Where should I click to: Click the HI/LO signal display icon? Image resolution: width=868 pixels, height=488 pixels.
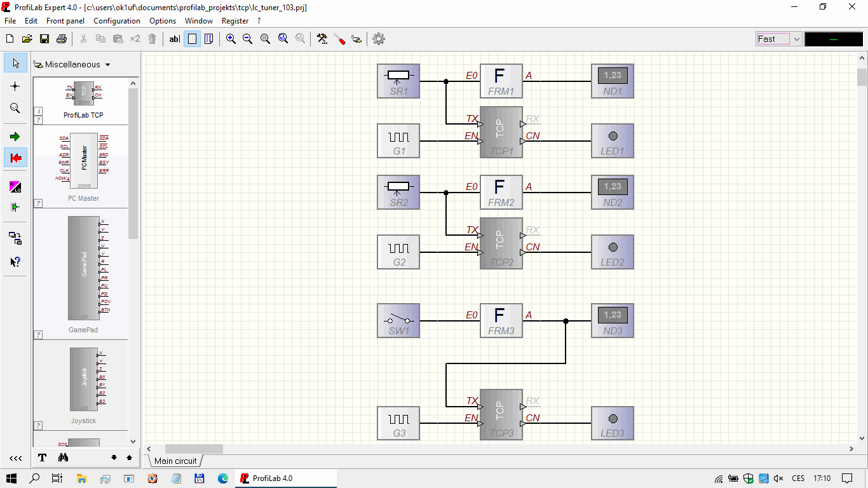pyautogui.click(x=15, y=187)
